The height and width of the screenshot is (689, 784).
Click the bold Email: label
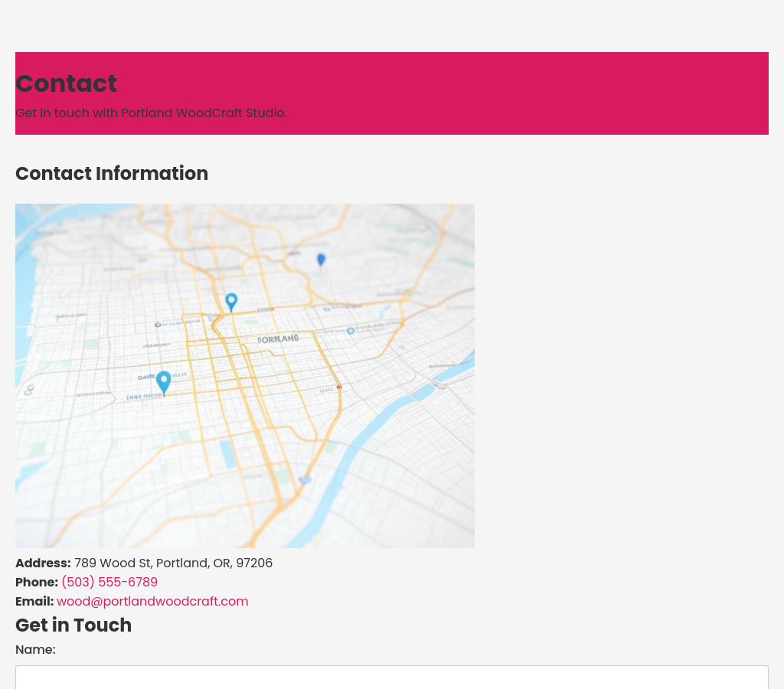pos(34,602)
